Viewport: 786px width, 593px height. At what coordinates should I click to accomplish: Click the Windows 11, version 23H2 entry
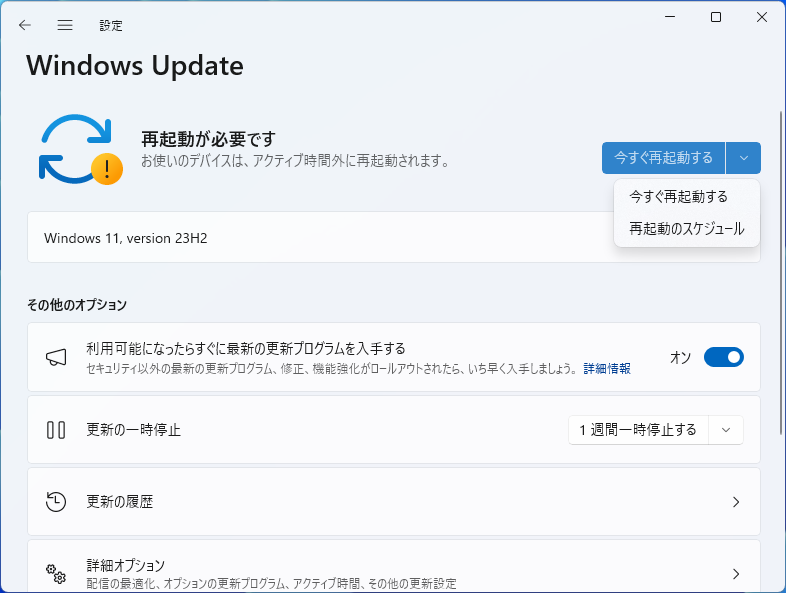click(394, 237)
